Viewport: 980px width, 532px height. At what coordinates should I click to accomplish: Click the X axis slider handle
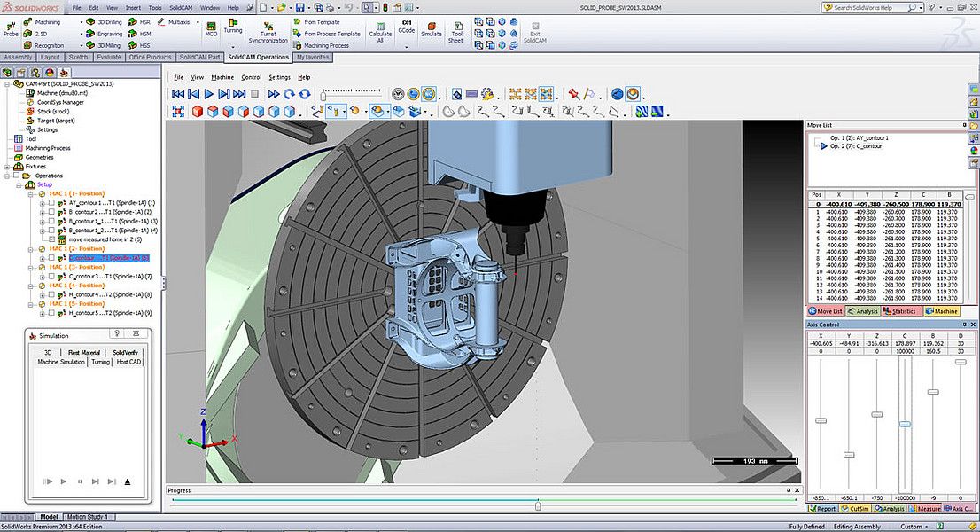point(821,421)
